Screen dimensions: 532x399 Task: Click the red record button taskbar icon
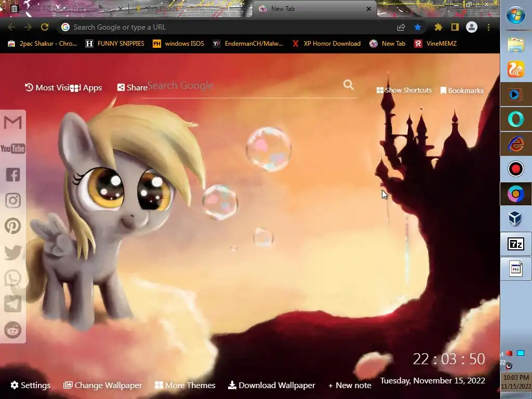tap(516, 169)
